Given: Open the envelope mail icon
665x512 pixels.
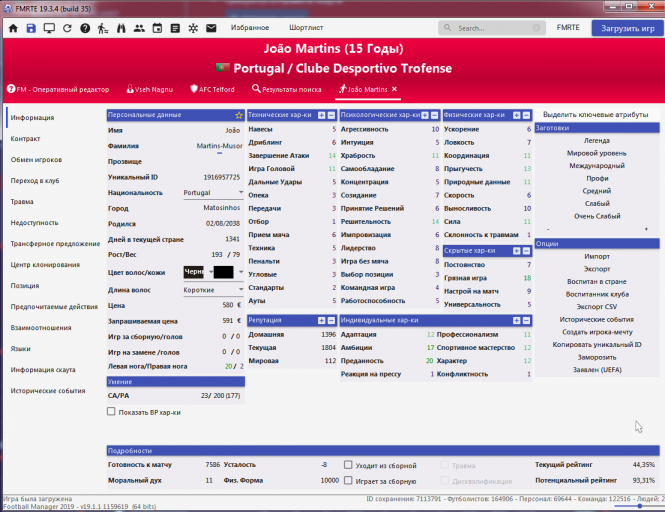Looking at the screenshot, I should pos(211,28).
